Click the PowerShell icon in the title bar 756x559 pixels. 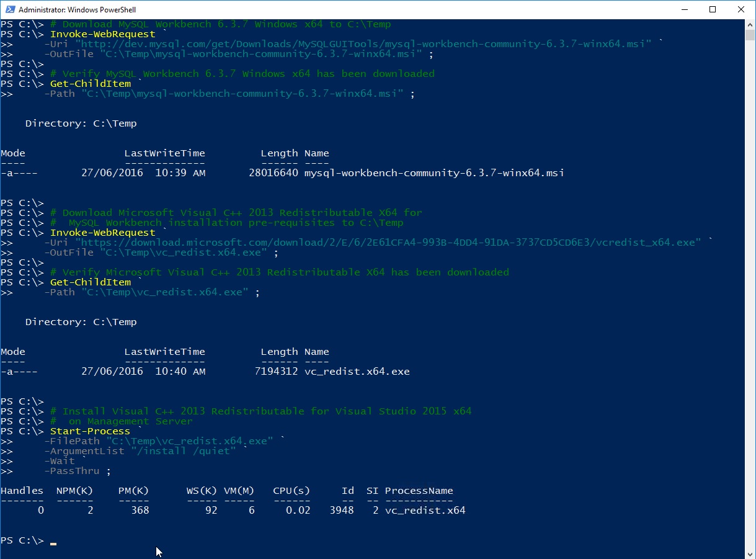pos(9,9)
